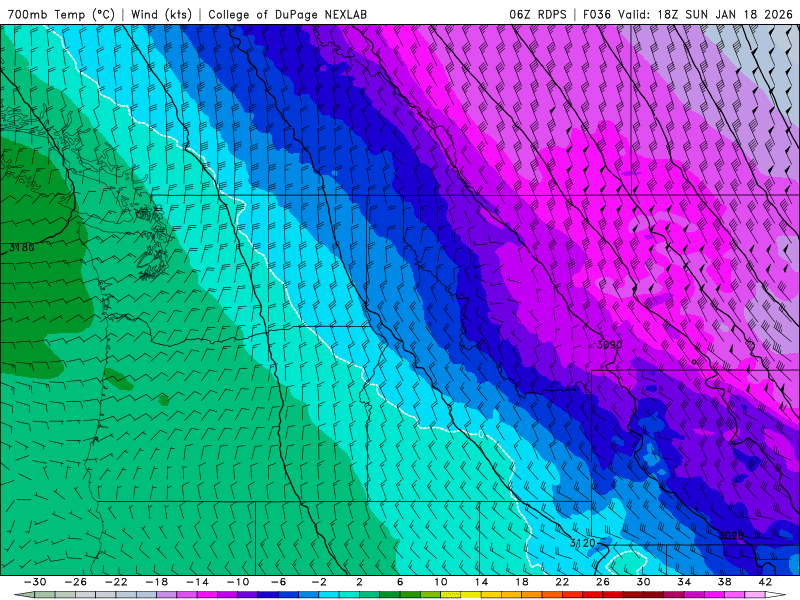
Task: Click the '6' colorbar scale value
Action: coord(400,582)
